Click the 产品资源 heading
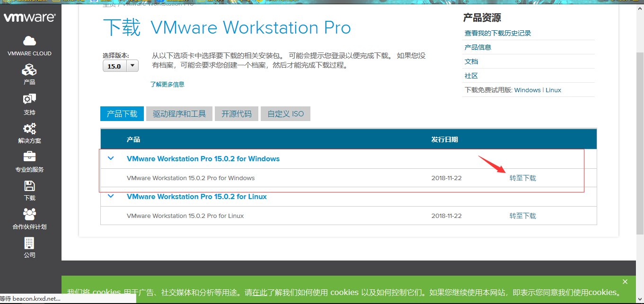Screen dimensions: 644x304 pos(482,18)
